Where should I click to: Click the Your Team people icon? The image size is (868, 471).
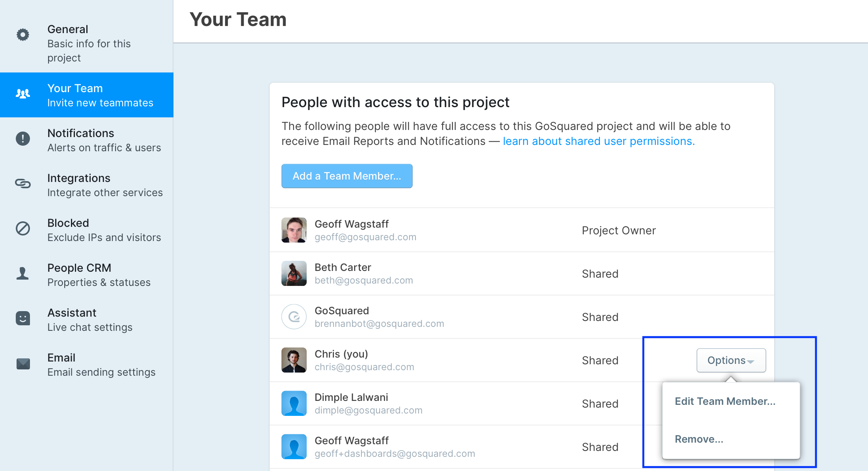[23, 94]
